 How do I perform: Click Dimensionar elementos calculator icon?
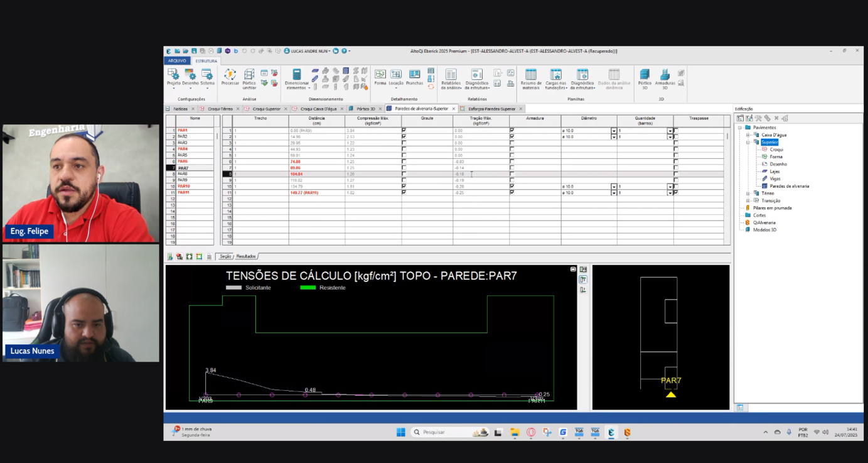[297, 75]
